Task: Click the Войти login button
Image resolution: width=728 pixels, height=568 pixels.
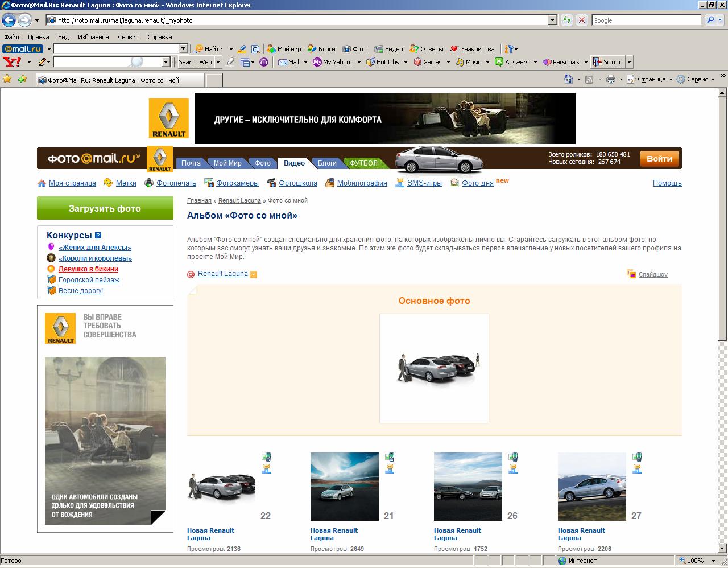Action: pyautogui.click(x=659, y=159)
